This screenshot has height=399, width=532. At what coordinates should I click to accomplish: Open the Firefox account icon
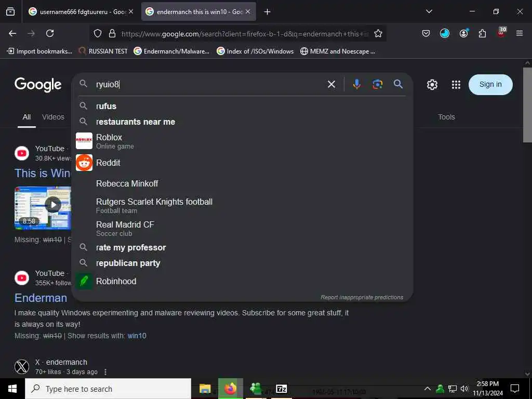(463, 33)
